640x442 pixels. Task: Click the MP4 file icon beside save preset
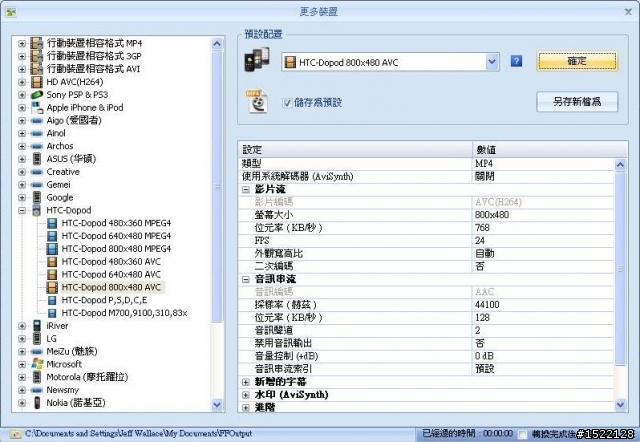click(x=257, y=101)
